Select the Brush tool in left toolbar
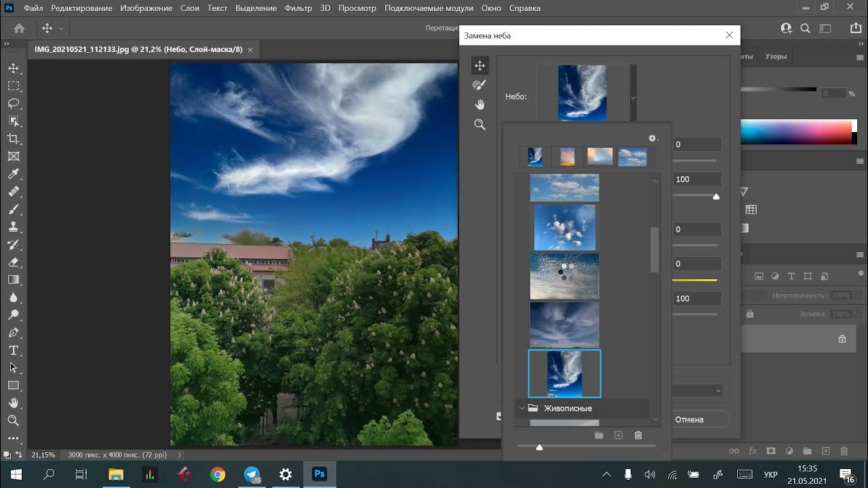This screenshot has width=868, height=488. point(13,209)
